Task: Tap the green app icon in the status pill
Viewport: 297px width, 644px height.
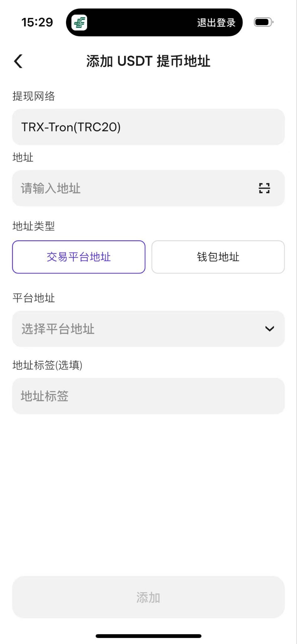Action: (x=79, y=23)
